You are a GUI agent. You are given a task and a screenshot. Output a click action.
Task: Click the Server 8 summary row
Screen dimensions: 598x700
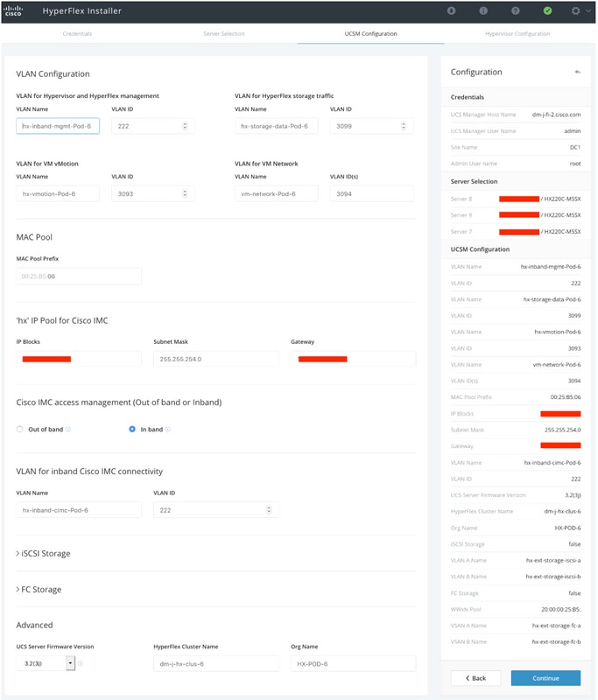(516, 199)
